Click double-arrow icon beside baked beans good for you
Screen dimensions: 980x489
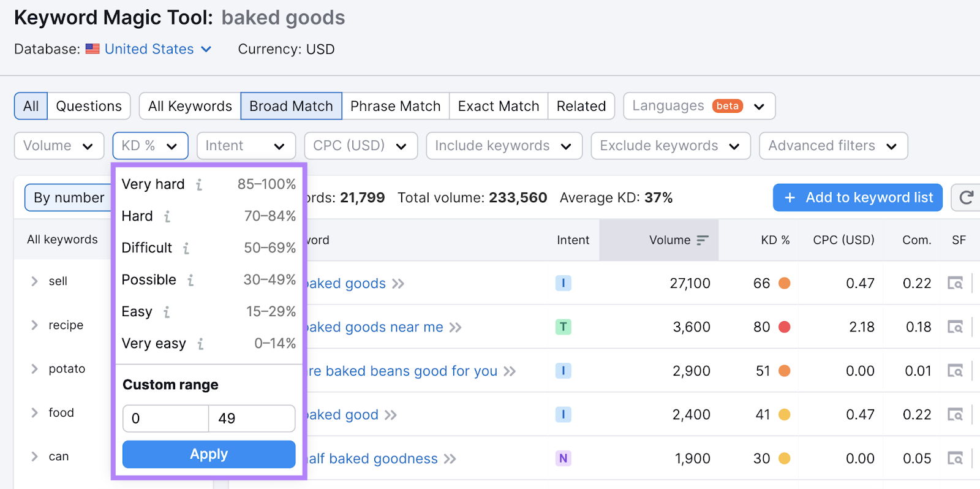coord(510,371)
